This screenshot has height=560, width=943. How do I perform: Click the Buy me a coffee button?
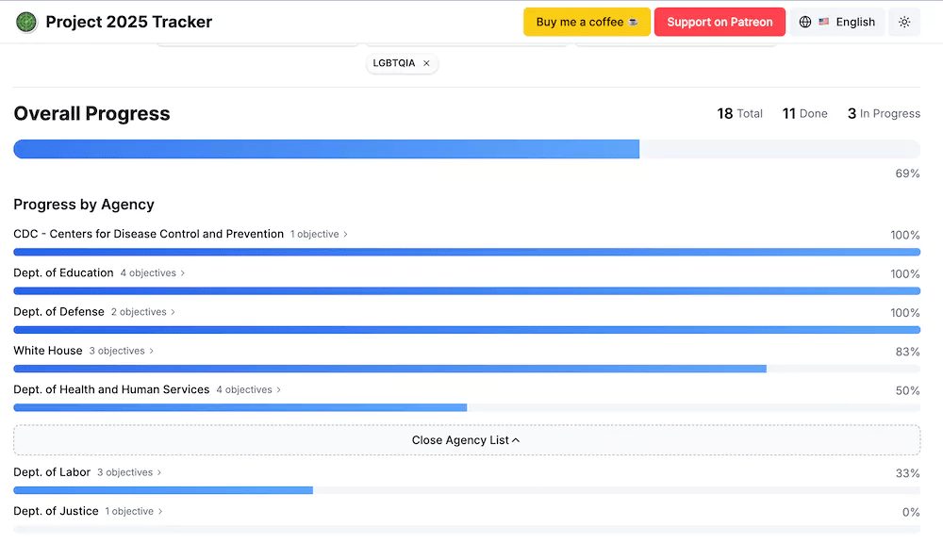pos(587,22)
